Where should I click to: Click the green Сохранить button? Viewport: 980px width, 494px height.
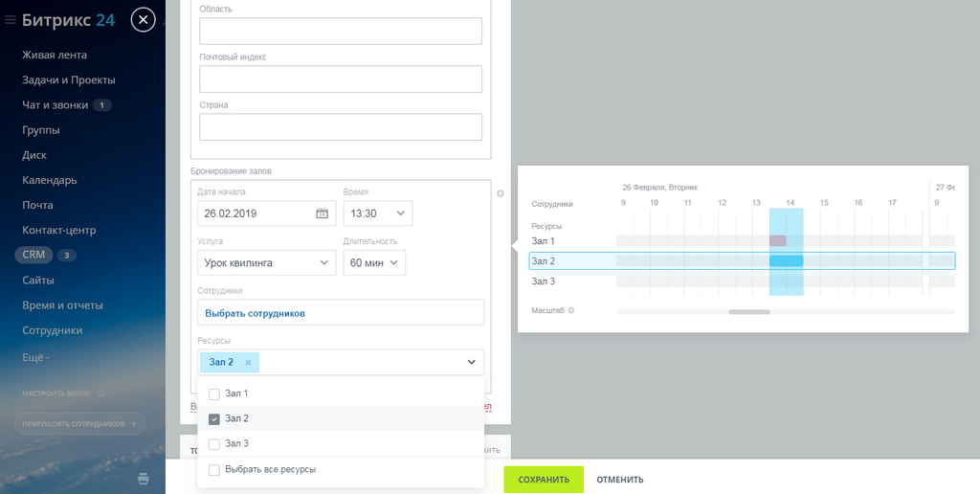(x=544, y=480)
